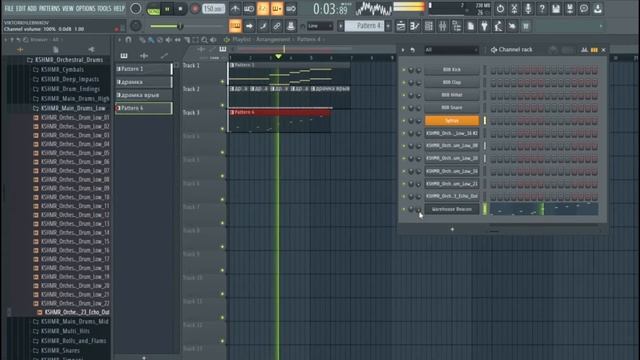Click the chat bubble news icon
Screen dimensions: 640x360
click(584, 9)
